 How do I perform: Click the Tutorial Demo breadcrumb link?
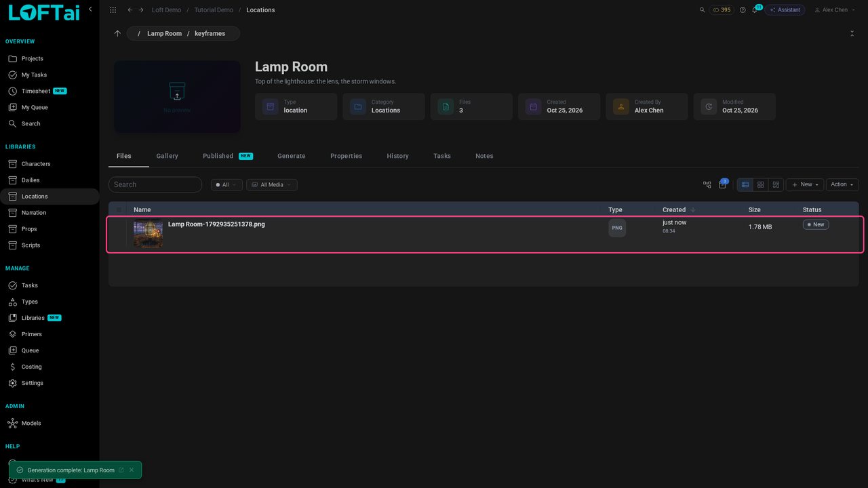pos(214,10)
